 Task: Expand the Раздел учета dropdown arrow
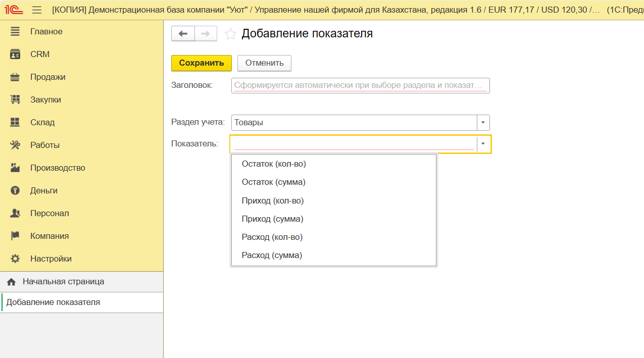pyautogui.click(x=483, y=123)
